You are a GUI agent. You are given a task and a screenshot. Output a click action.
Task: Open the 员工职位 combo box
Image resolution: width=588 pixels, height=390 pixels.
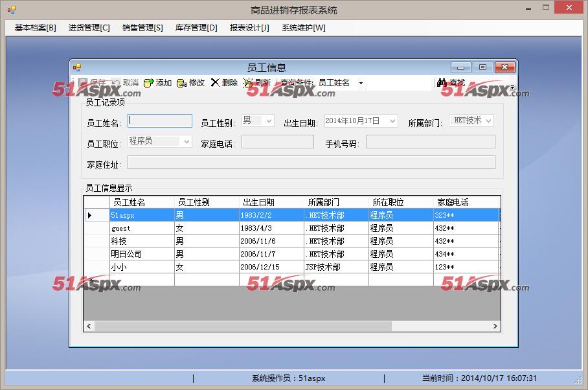(187, 141)
